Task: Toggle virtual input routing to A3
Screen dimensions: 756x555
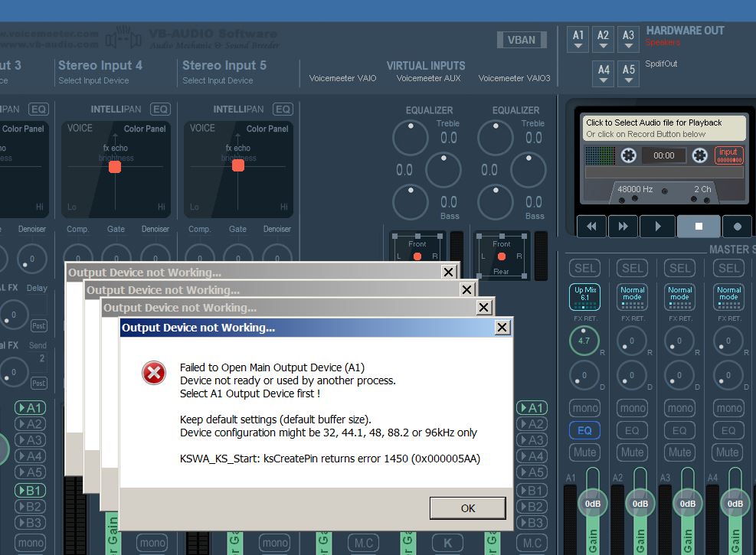Action: [x=532, y=440]
